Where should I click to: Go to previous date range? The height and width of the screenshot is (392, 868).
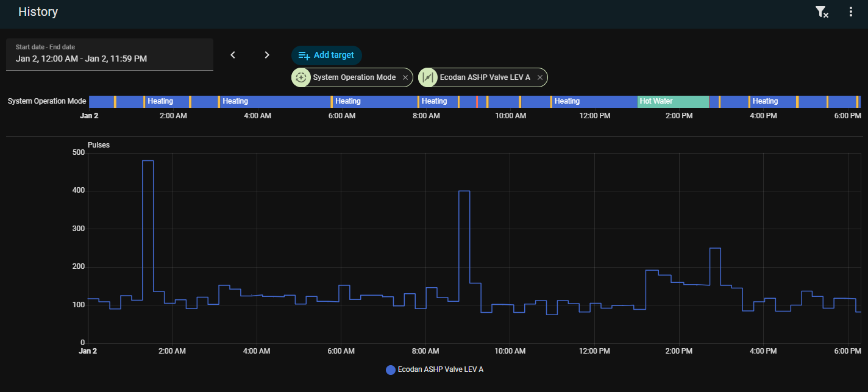pyautogui.click(x=233, y=55)
